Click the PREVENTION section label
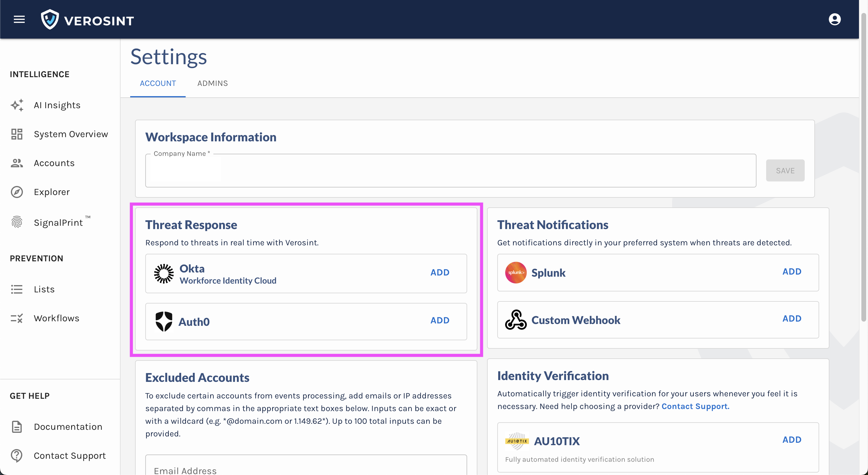 coord(36,259)
